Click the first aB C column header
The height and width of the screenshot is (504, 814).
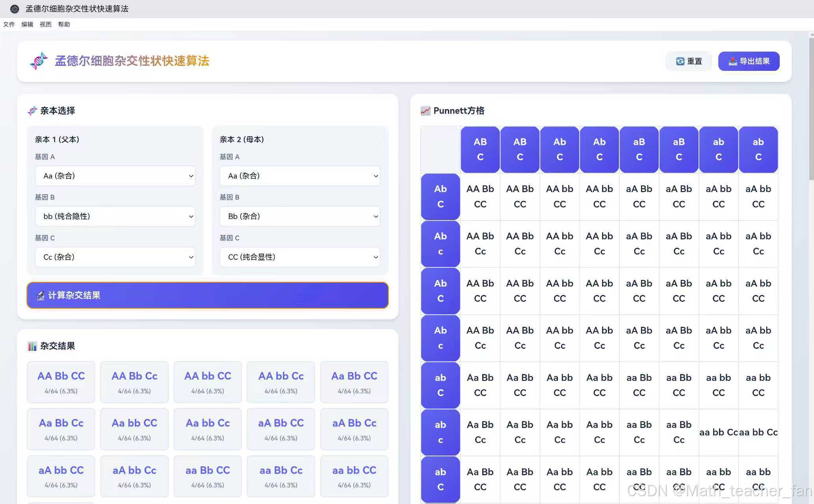[639, 150]
